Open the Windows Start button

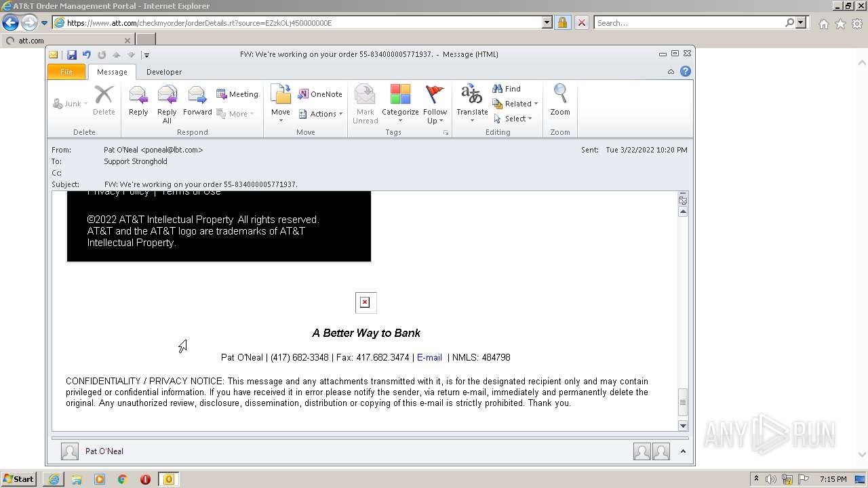(19, 479)
